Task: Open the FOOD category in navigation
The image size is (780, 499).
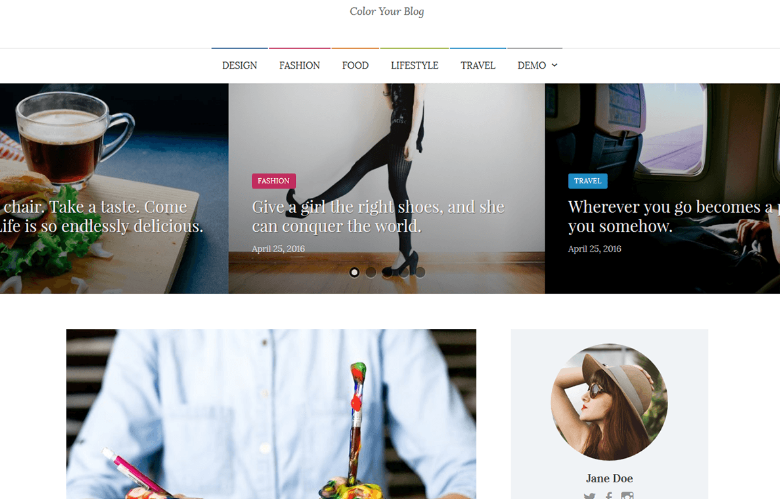Action: (x=355, y=65)
